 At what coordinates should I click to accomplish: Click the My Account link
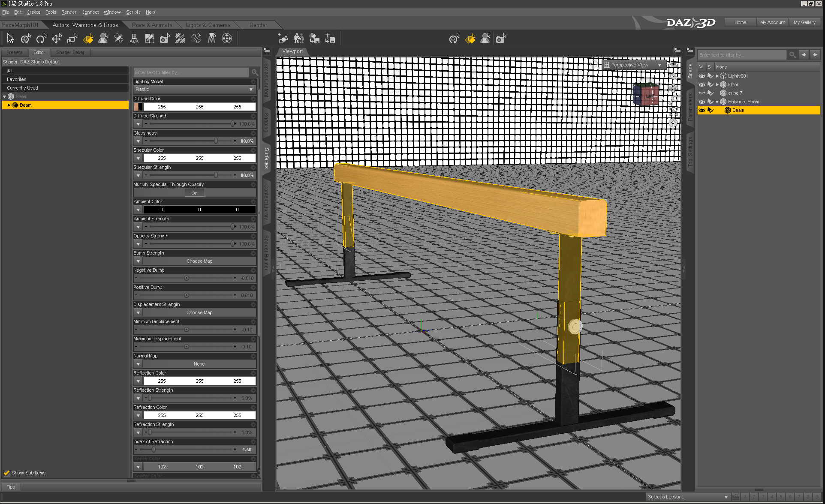(x=772, y=22)
